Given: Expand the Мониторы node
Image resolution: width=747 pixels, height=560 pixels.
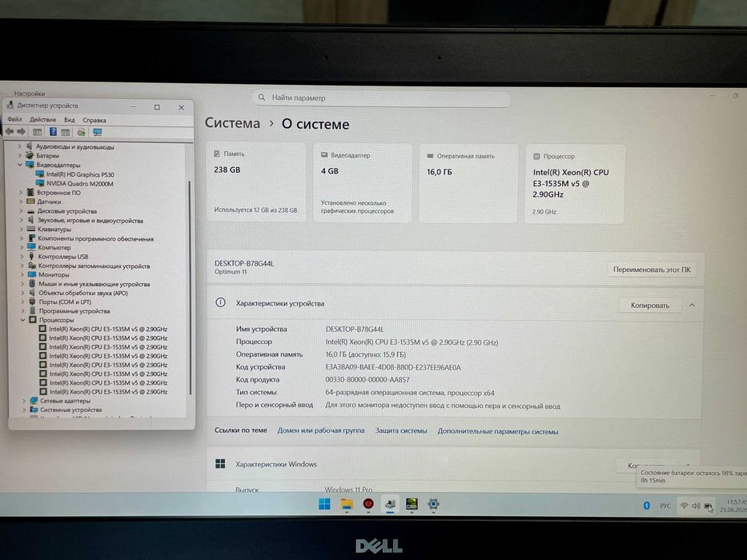Looking at the screenshot, I should (22, 274).
